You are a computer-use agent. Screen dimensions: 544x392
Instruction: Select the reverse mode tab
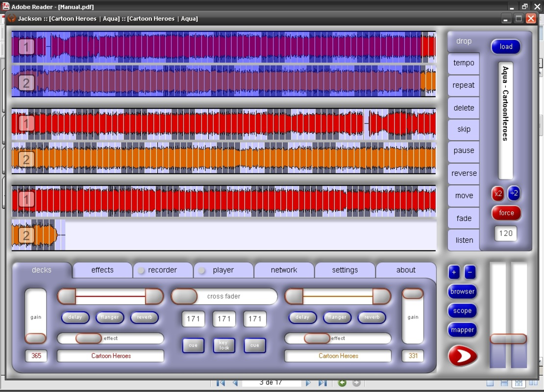coord(464,173)
